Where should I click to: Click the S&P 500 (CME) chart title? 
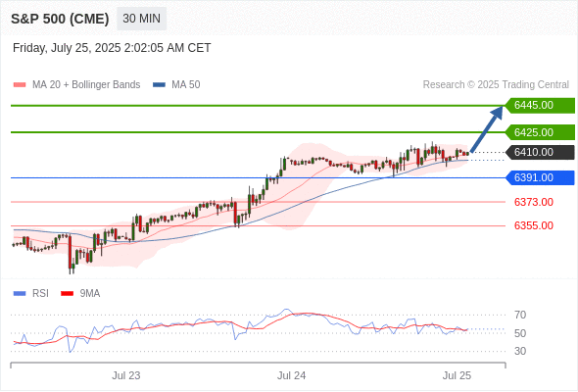click(x=60, y=19)
